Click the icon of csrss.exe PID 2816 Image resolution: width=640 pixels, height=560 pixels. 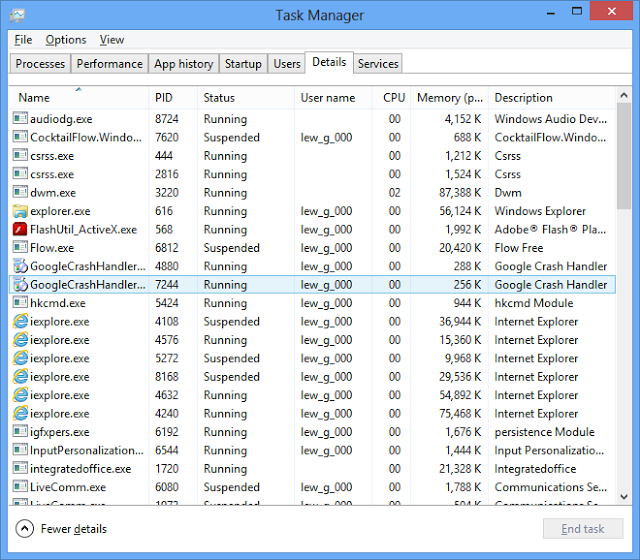[20, 173]
